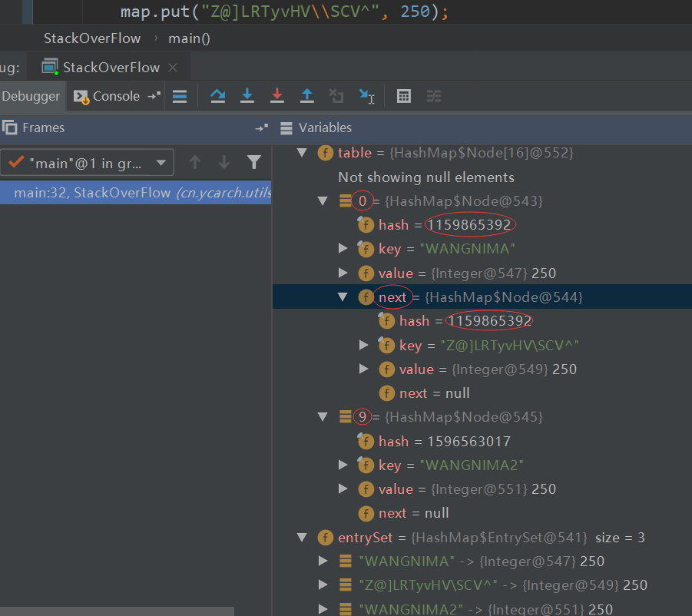Click the Show Execution Point icon
This screenshot has width=692, height=616.
pos(179,96)
